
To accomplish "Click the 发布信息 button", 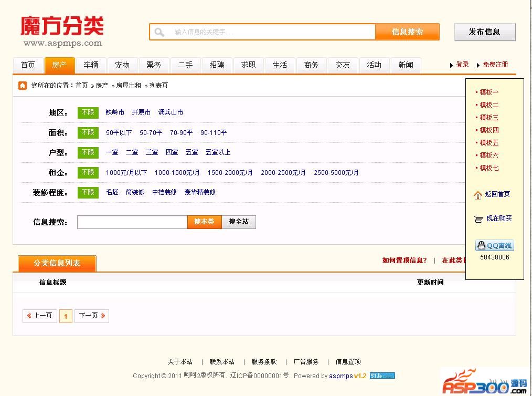I will coord(485,32).
